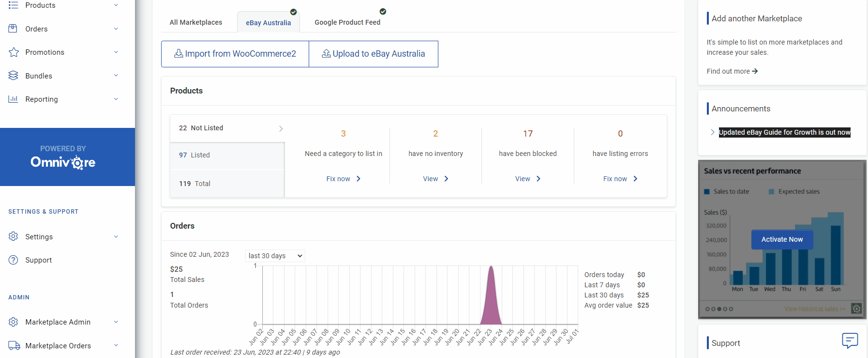Image resolution: width=868 pixels, height=358 pixels.
Task: Click the Avg order value text
Action: (x=608, y=305)
